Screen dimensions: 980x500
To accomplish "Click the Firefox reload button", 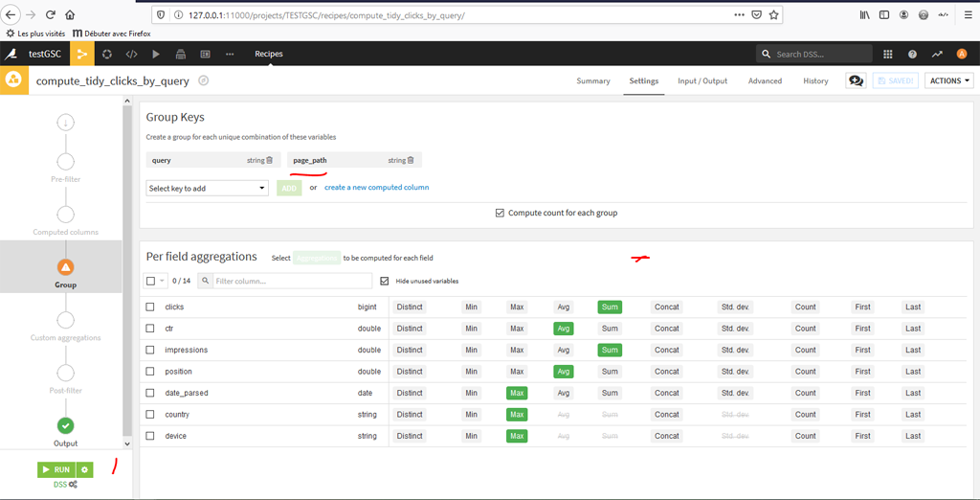I will 50,14.
